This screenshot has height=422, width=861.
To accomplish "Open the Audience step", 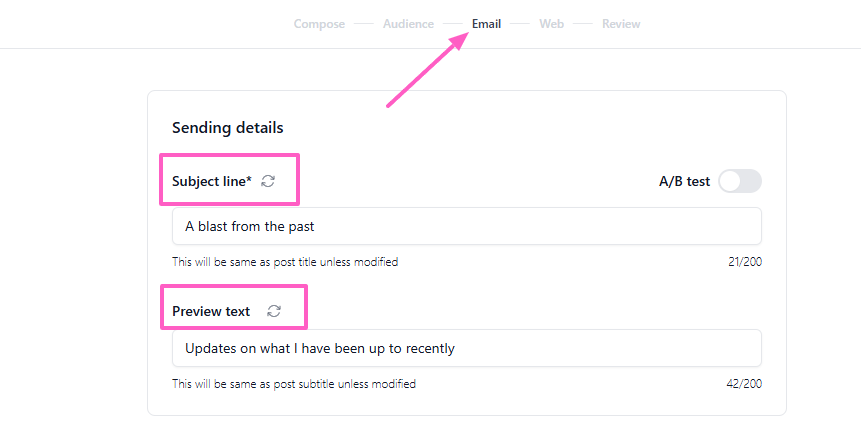I will (x=408, y=24).
